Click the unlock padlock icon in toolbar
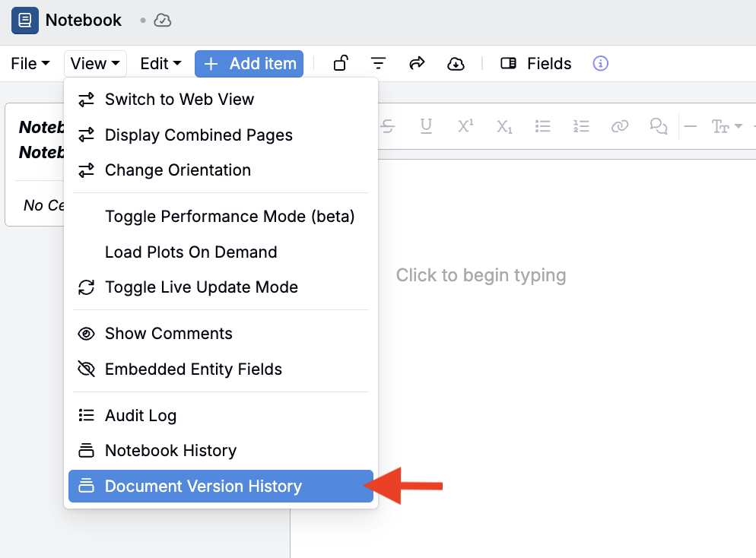The image size is (756, 558). pyautogui.click(x=341, y=64)
